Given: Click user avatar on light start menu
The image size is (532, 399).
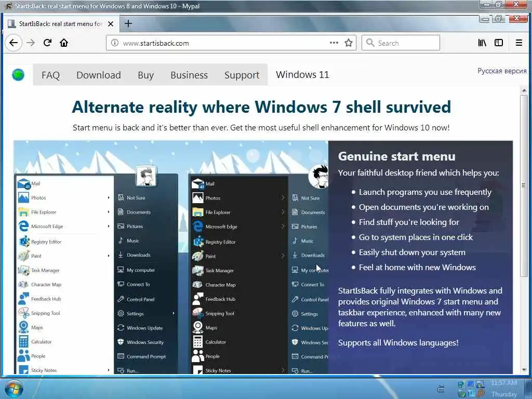Looking at the screenshot, I should (x=146, y=176).
